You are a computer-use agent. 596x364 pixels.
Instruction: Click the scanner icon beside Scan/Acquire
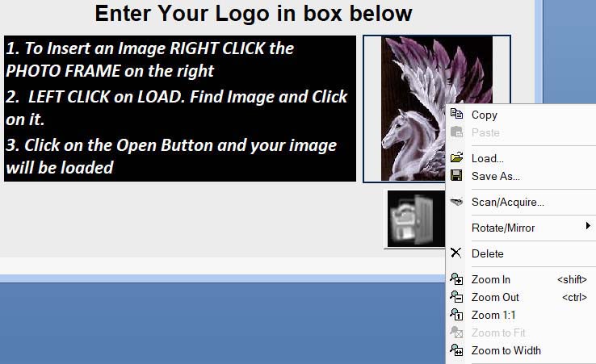(x=456, y=201)
